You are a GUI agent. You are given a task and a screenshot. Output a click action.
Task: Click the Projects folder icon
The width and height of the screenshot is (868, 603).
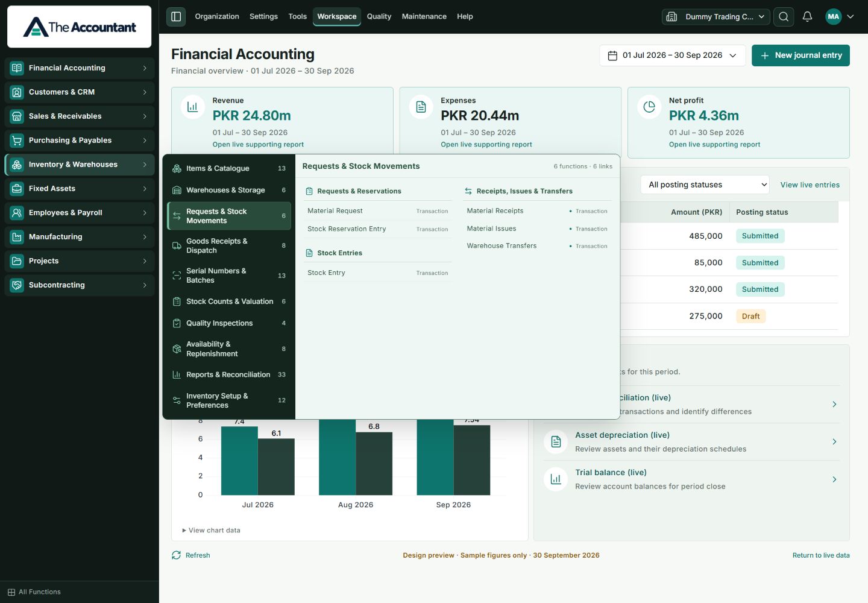coord(17,261)
